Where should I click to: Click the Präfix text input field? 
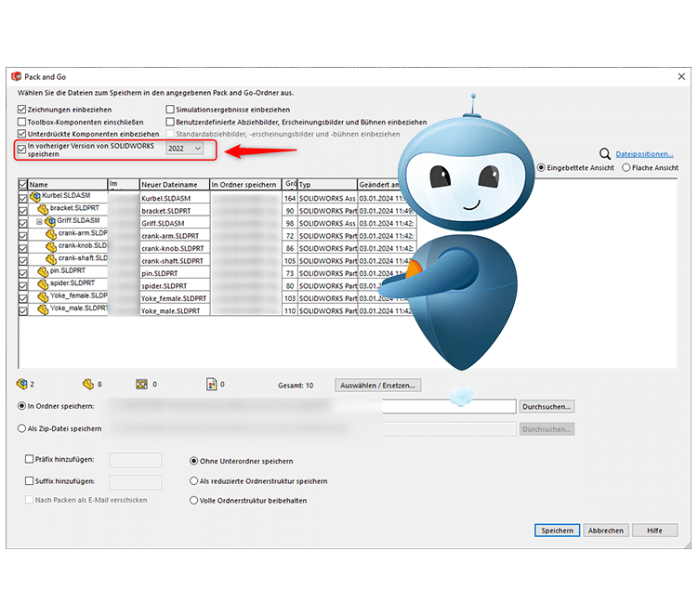136,460
